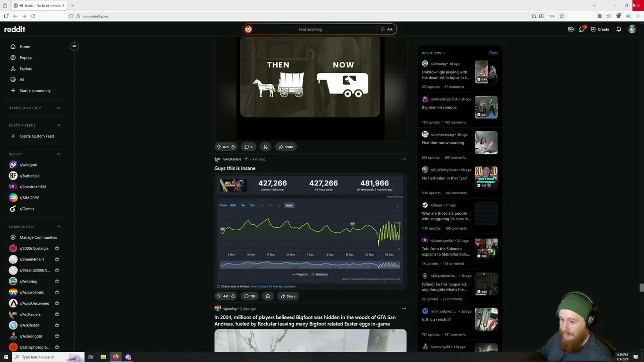Viewport: 644px width, 362px height.
Task: Share the Then and Now post
Action: click(x=286, y=147)
